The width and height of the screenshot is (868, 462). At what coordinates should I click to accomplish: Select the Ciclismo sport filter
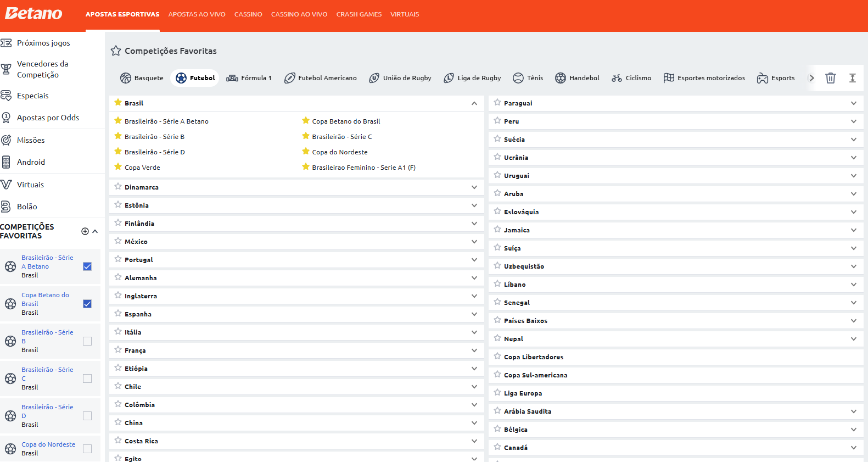(631, 78)
